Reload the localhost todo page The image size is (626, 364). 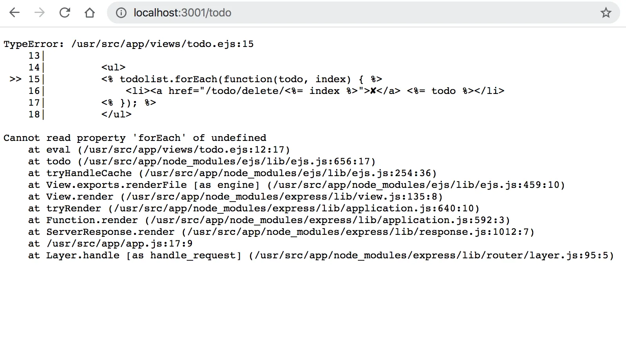coord(65,13)
